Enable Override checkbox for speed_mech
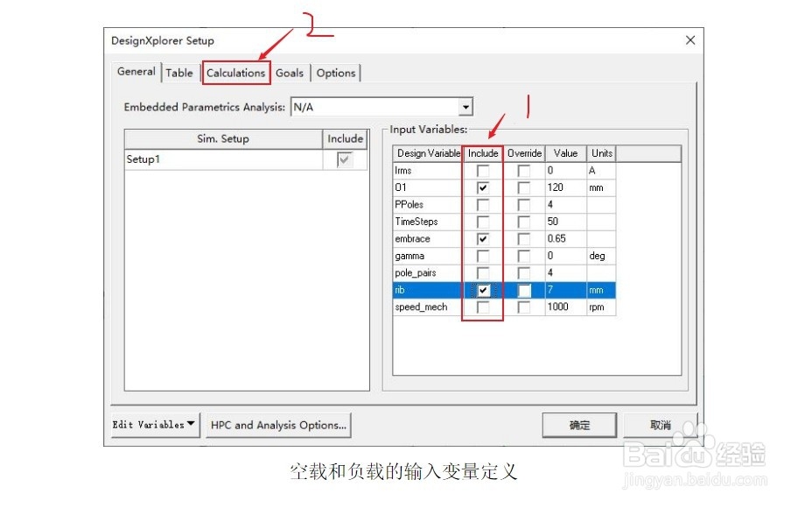The width and height of the screenshot is (812, 508). point(524,307)
